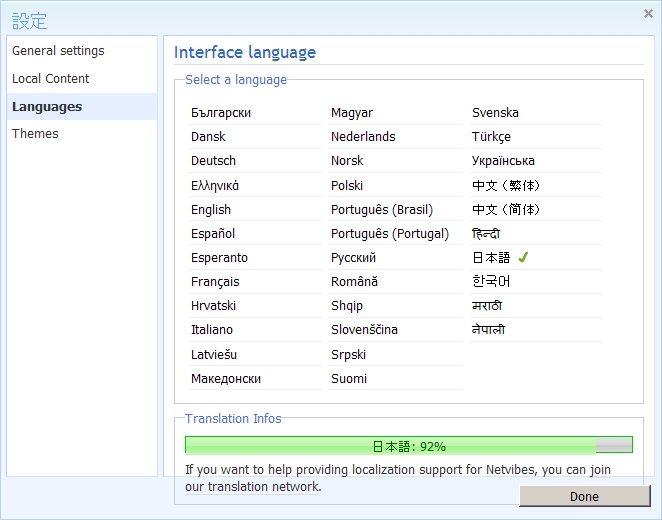The image size is (662, 520).
Task: Switch interface language to Français
Action: click(x=215, y=282)
